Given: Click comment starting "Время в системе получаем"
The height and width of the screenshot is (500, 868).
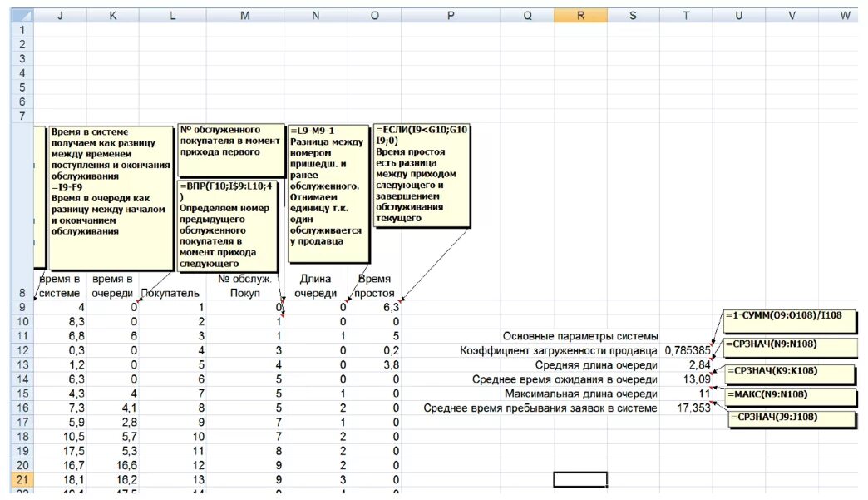Looking at the screenshot, I should point(111,198).
